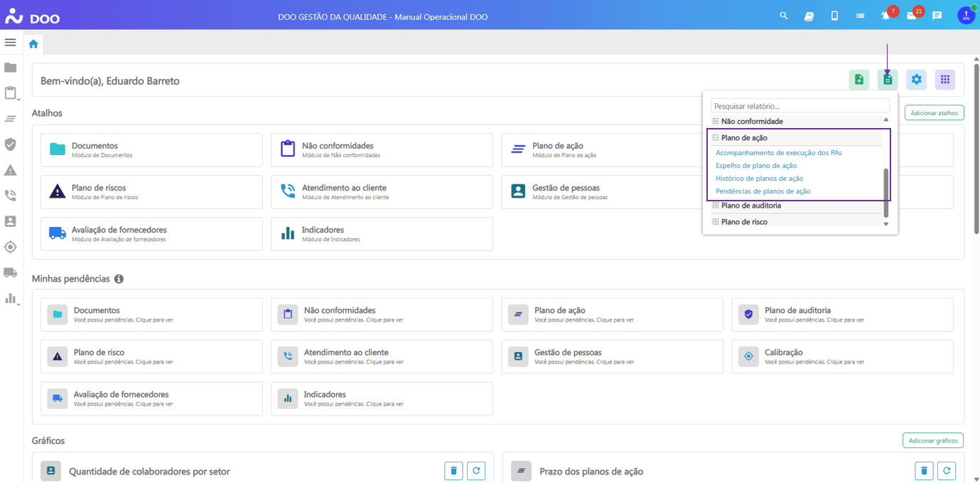
Task: Open notifications bell icon
Action: tap(885, 16)
